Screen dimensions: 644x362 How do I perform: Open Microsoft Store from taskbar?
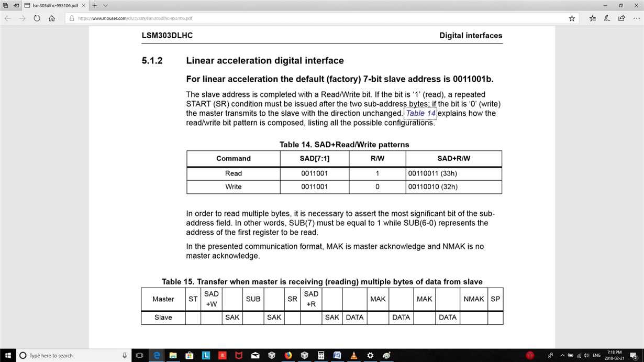pos(189,355)
